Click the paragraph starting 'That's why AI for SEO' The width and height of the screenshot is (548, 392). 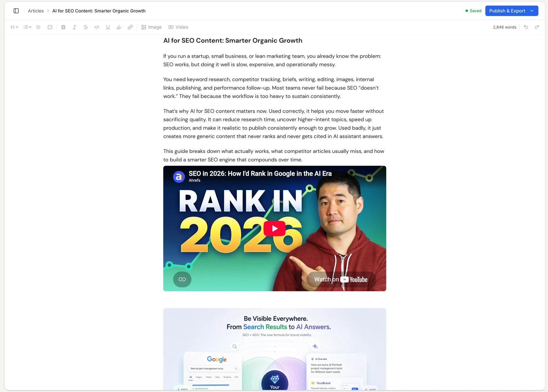coord(274,124)
